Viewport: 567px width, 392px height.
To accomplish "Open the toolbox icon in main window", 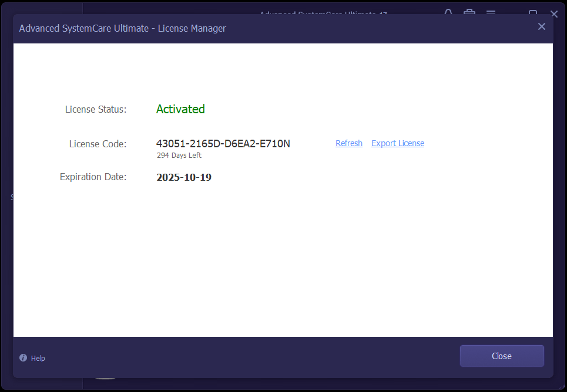I will coord(469,12).
